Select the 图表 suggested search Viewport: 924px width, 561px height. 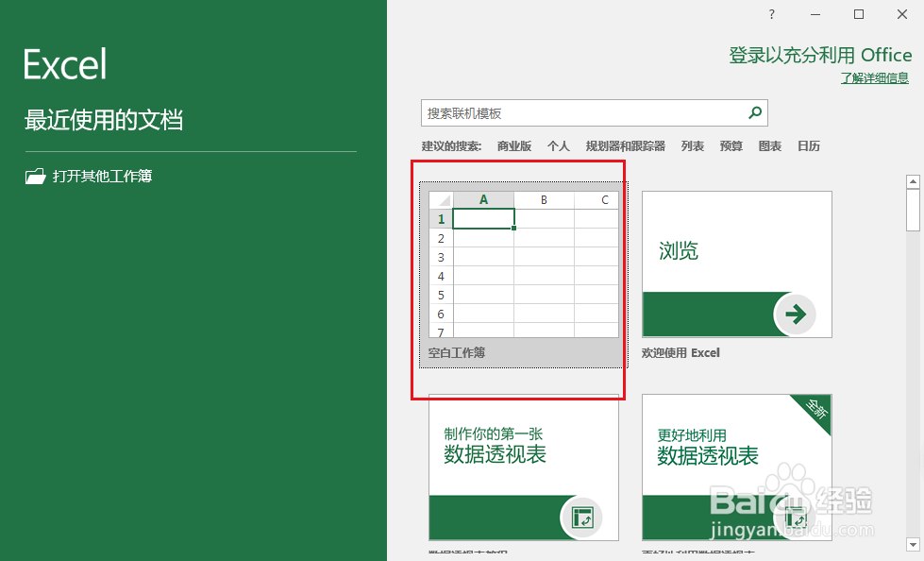pyautogui.click(x=769, y=146)
